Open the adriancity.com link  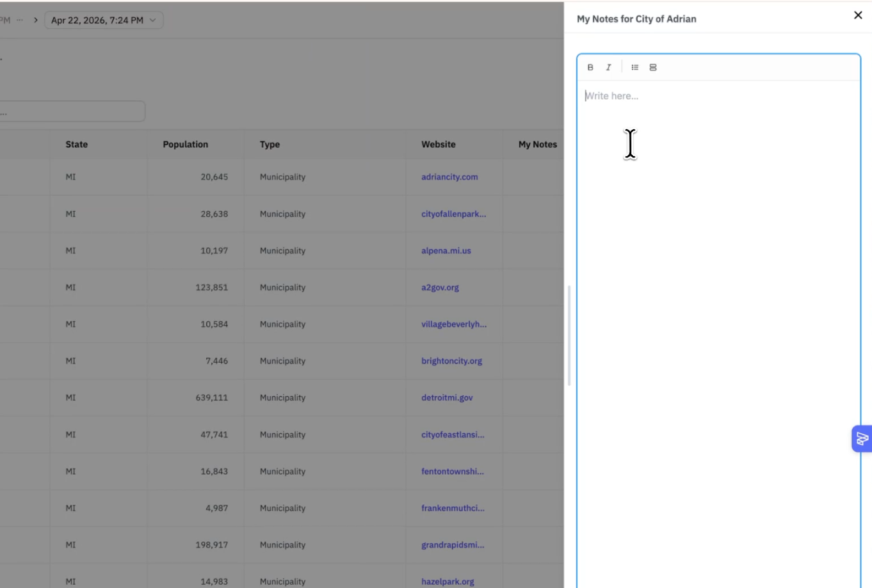[449, 177]
